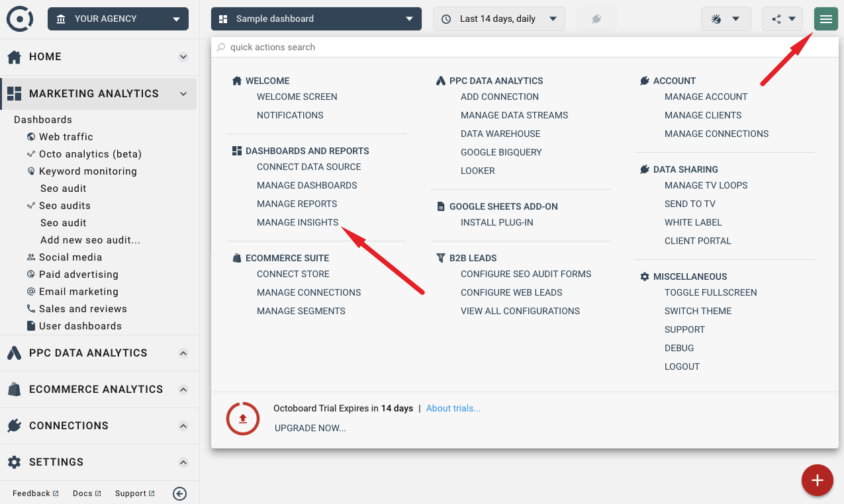Open WHITE LABEL menu item
The image size is (844, 504).
point(693,222)
